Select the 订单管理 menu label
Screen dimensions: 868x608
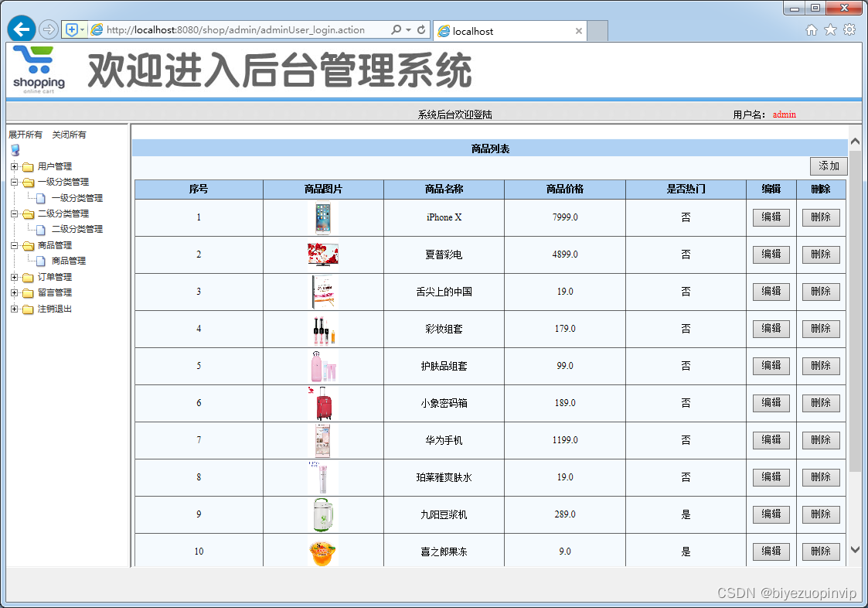(x=55, y=277)
